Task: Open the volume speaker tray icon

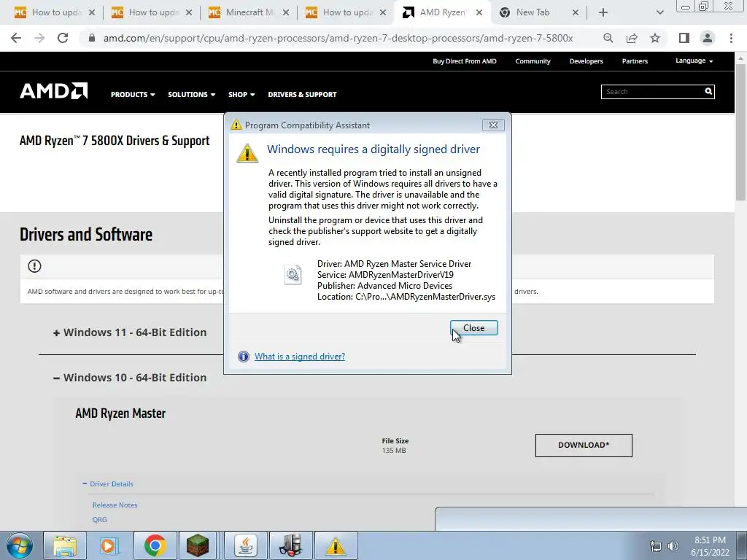Action: (x=673, y=546)
